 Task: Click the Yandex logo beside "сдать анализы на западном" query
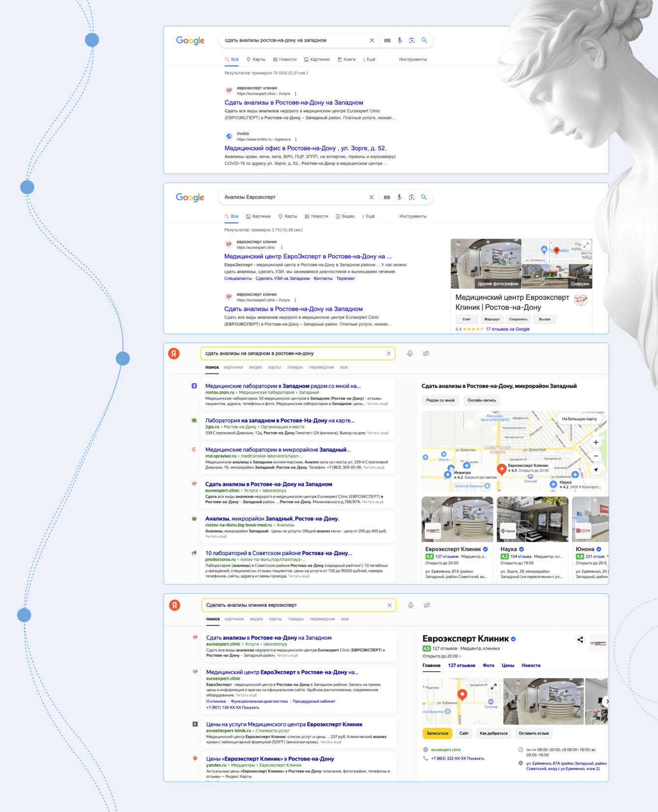(174, 353)
